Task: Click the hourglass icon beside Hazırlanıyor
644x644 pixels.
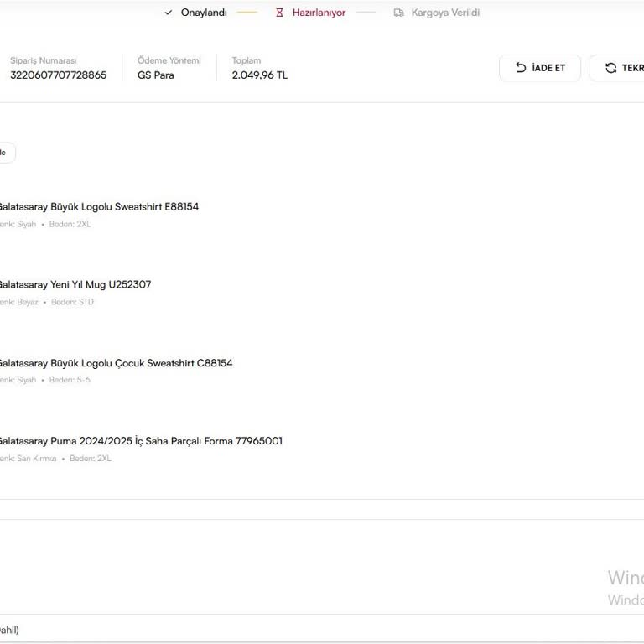Action: coord(279,13)
